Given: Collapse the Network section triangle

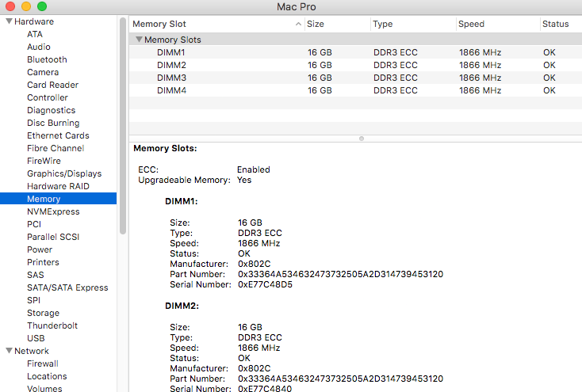Looking at the screenshot, I should (10, 351).
